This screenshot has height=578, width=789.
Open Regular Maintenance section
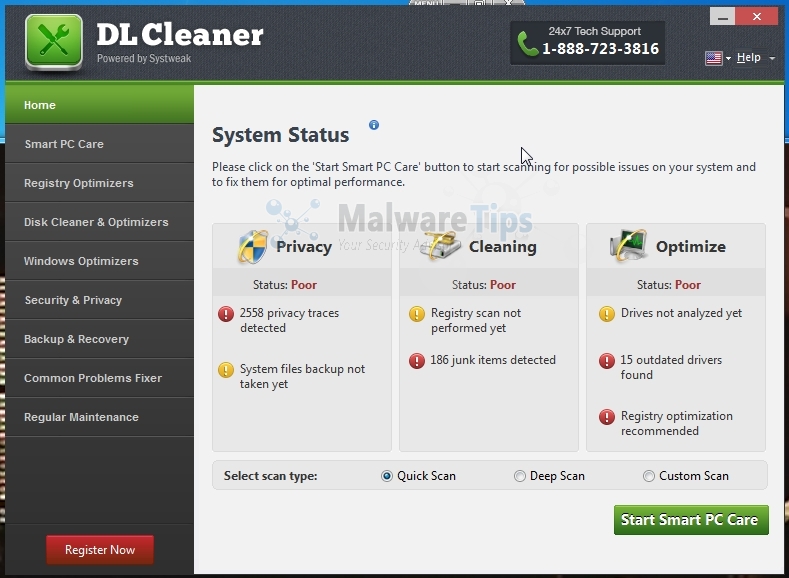coord(100,417)
